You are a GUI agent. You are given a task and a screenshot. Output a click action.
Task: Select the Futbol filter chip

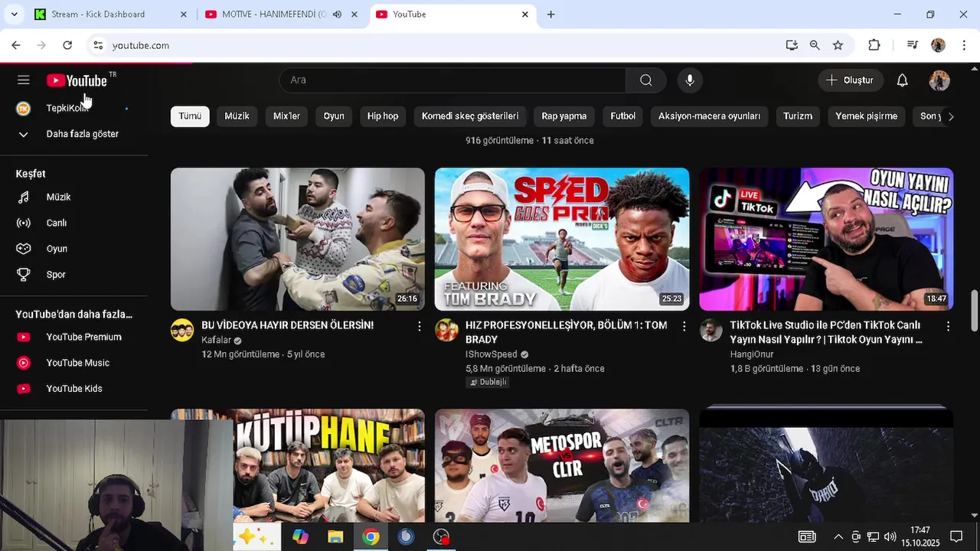click(623, 116)
